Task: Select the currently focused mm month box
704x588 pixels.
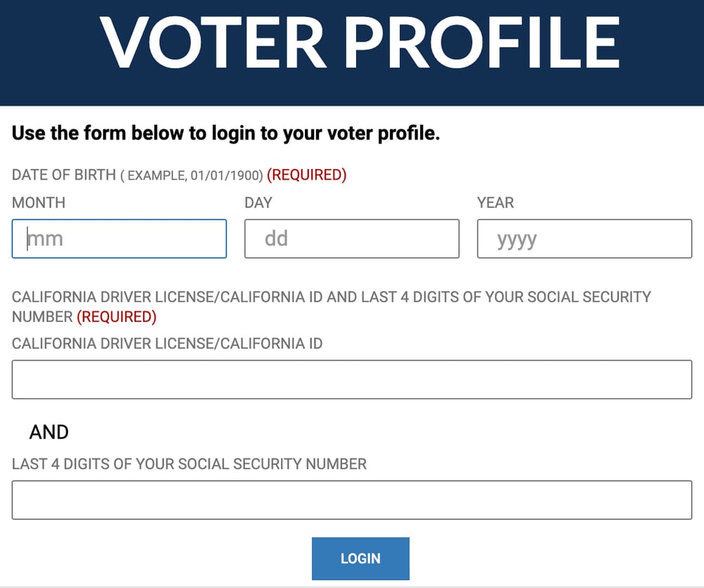Action: pos(118,239)
